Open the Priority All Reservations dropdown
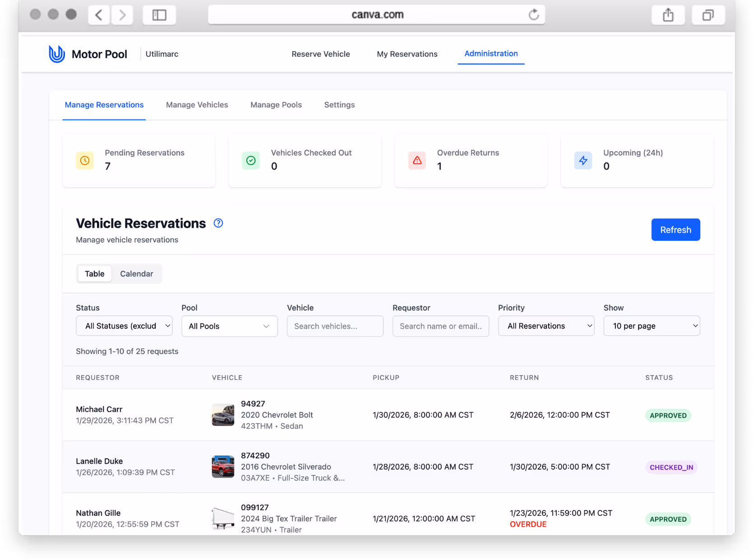754x560 pixels. click(x=546, y=326)
